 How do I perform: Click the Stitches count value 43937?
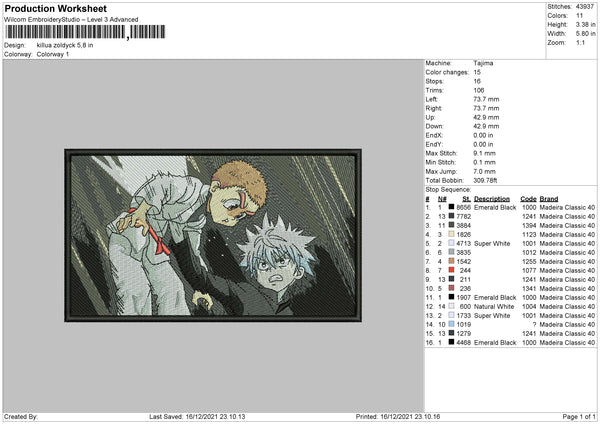tap(585, 7)
